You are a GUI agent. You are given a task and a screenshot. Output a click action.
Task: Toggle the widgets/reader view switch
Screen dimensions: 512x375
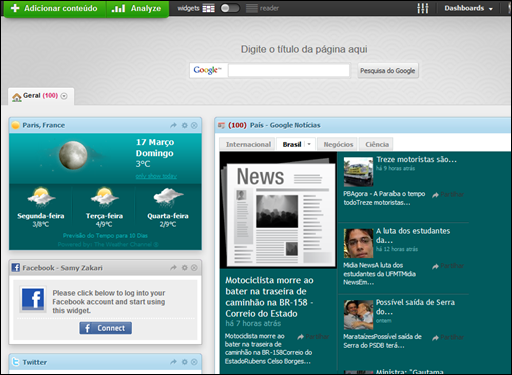(230, 8)
